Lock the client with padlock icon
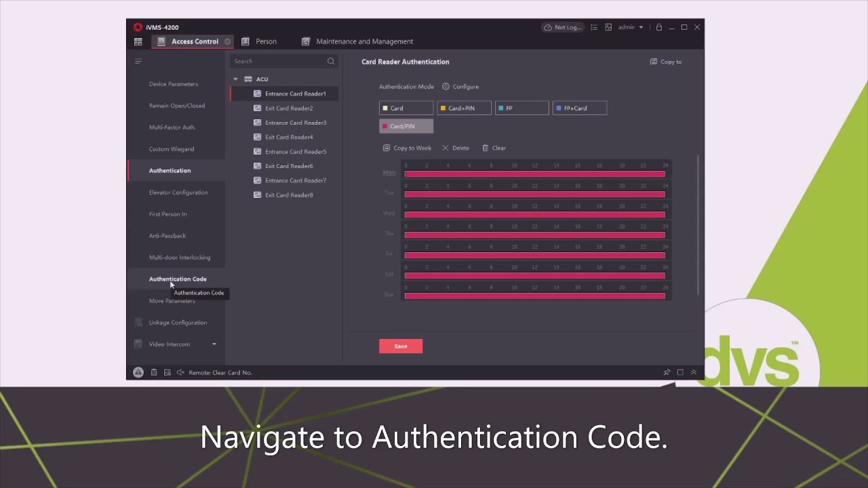This screenshot has width=868, height=488. [658, 27]
